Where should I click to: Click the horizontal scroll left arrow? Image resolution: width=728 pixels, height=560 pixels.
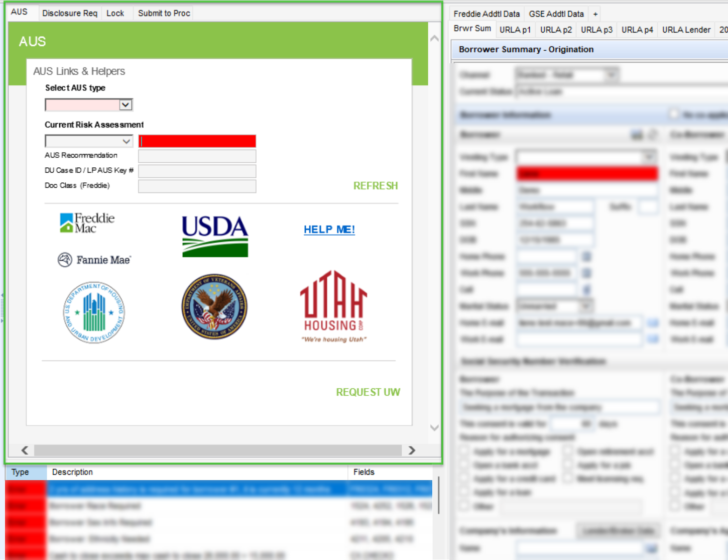[x=25, y=450]
